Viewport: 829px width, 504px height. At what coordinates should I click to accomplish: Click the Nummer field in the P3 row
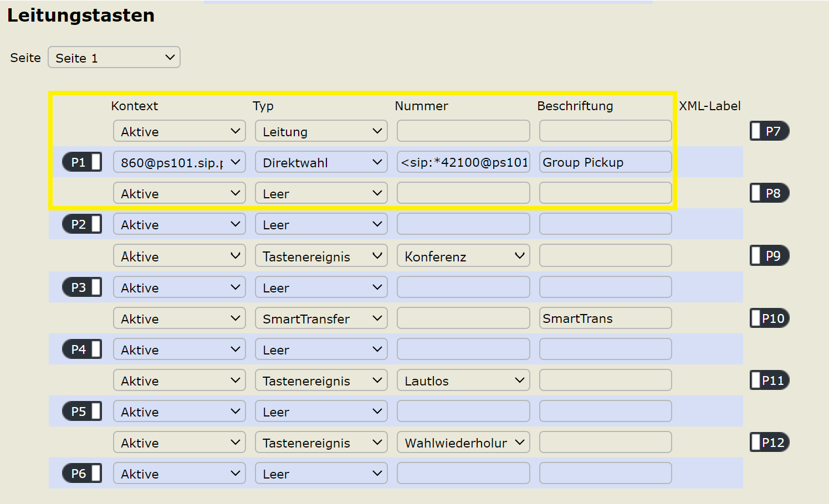(463, 287)
